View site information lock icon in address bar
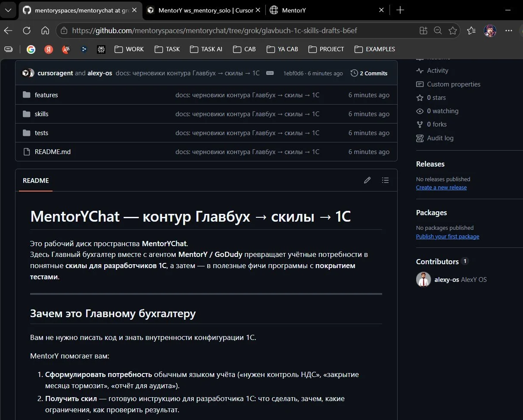Image resolution: width=523 pixels, height=420 pixels. 64,31
